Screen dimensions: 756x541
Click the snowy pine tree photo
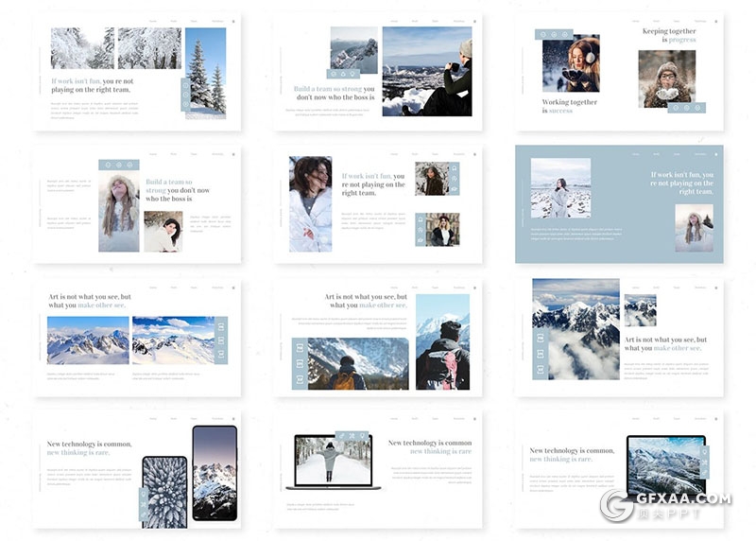[205, 71]
